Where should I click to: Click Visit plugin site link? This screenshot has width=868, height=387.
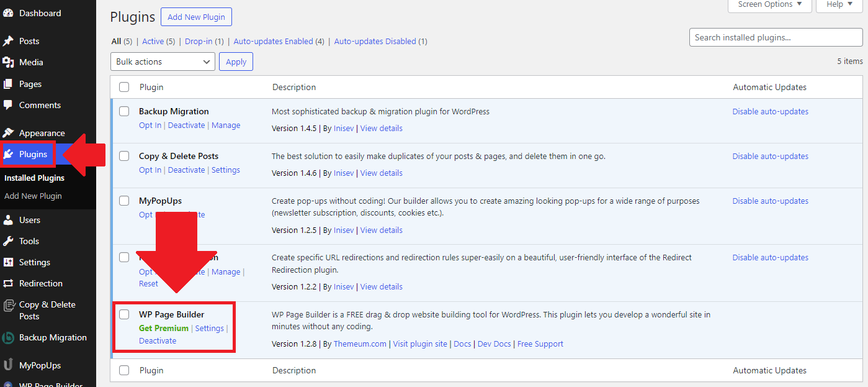coord(420,344)
